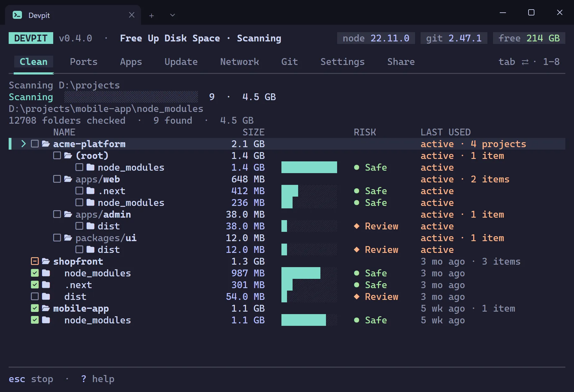Click folder icon of 1.1 GB node_modules
This screenshot has width=574, height=392.
pos(46,320)
